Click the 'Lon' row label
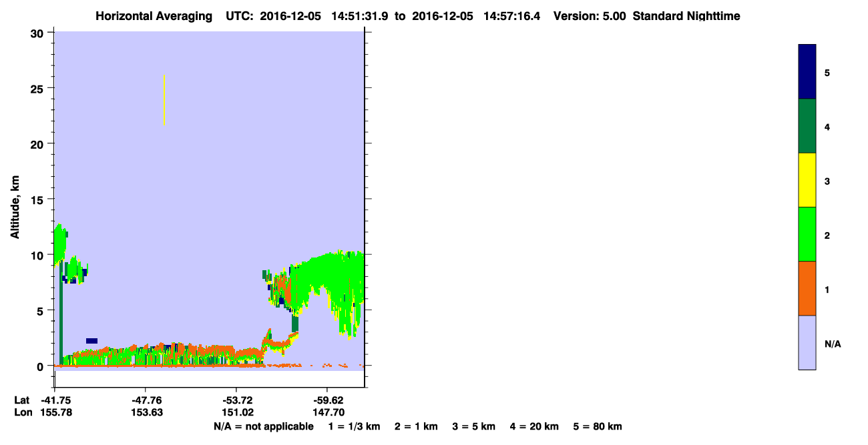The height and width of the screenshot is (445, 868). pos(23,412)
